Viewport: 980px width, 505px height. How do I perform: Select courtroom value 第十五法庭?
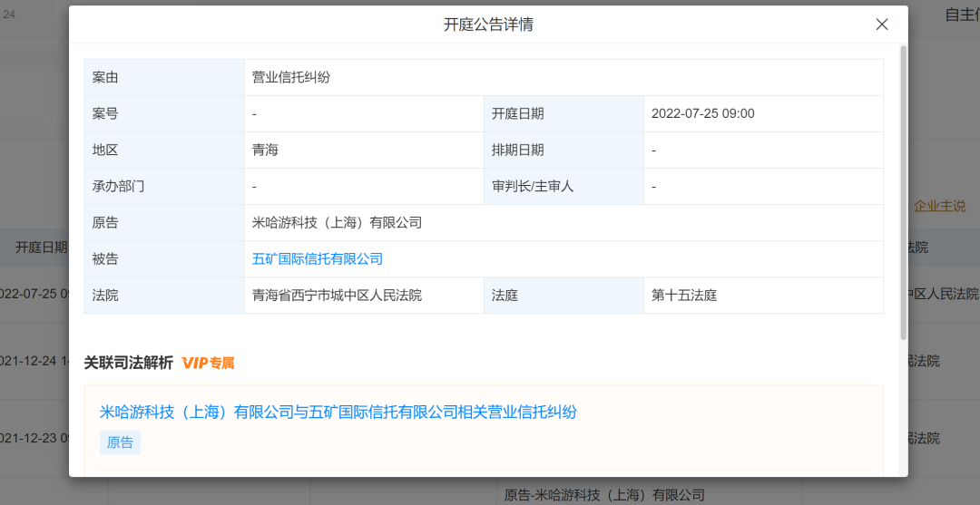(684, 296)
